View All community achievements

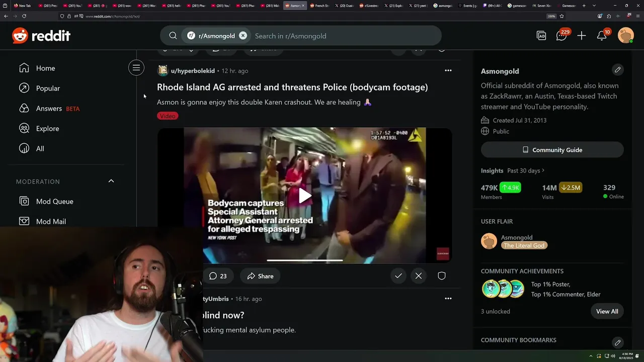click(x=607, y=311)
